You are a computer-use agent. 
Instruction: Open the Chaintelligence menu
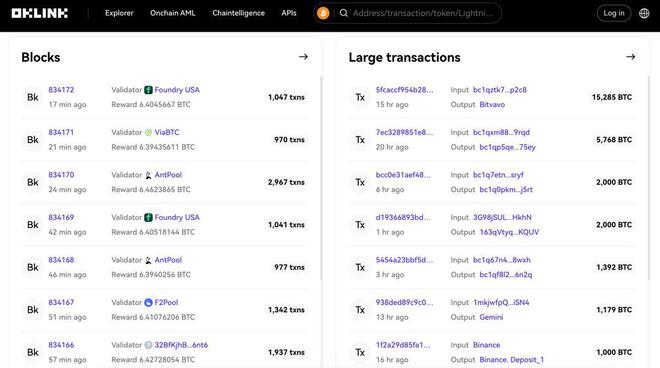coord(239,13)
